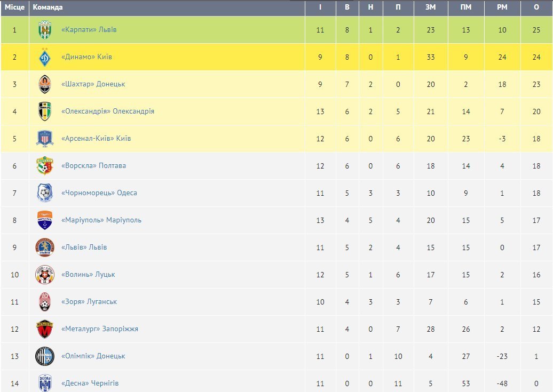Viewport: 553px width, 392px height.
Task: Click the «В» wins column header
Action: (x=347, y=7)
